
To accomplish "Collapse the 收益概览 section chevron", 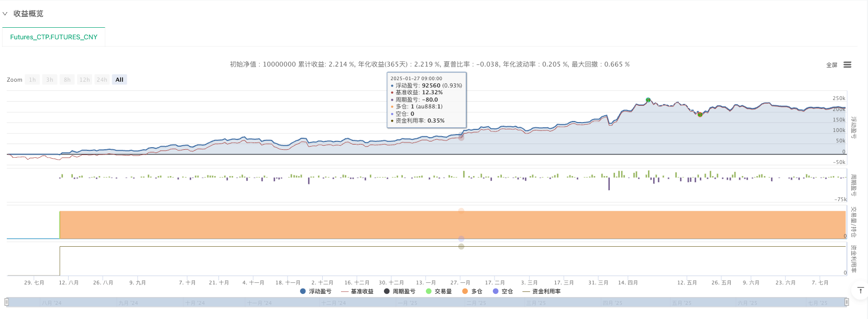I will [x=5, y=14].
